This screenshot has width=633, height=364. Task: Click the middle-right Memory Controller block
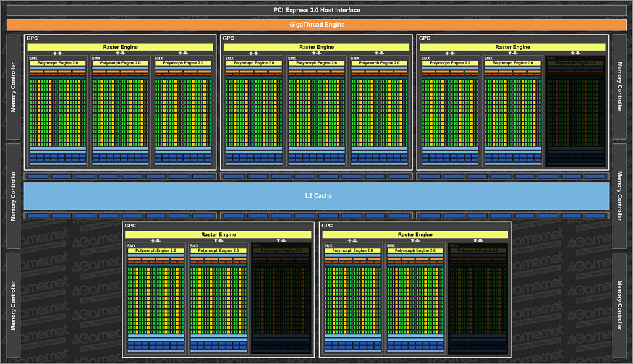(x=620, y=195)
